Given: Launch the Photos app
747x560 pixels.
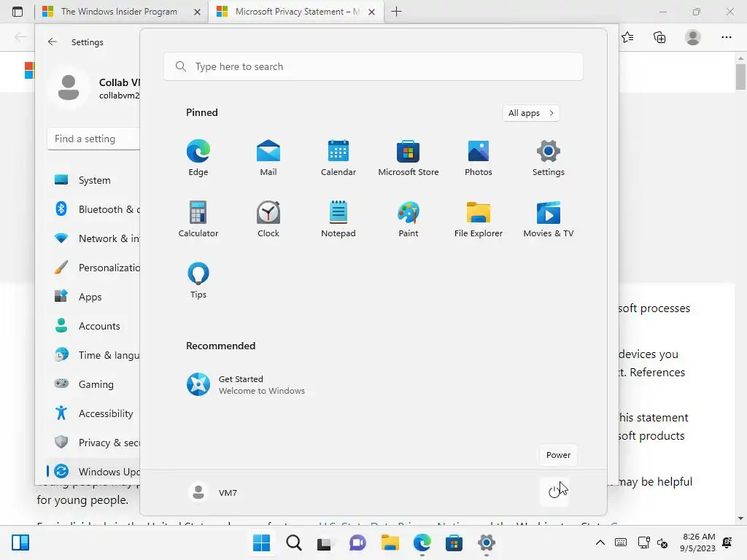Looking at the screenshot, I should tap(479, 157).
